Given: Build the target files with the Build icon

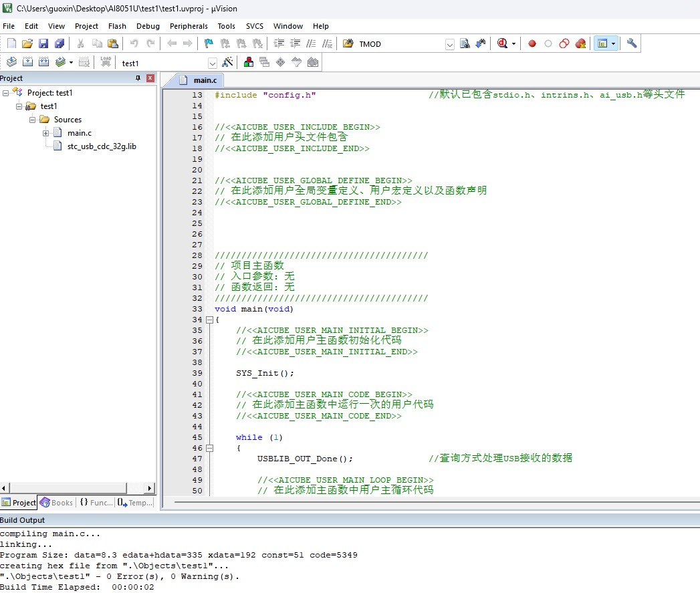Looking at the screenshot, I should pos(27,62).
